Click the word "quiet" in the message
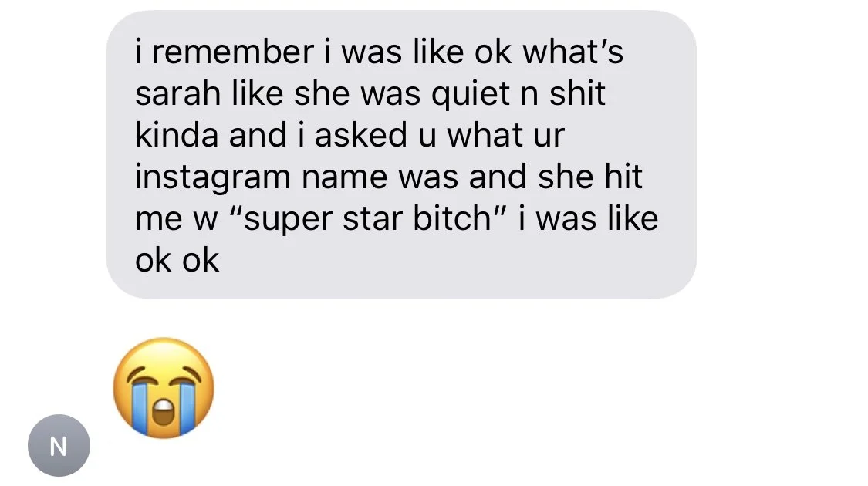This screenshot has height=486, width=868. [x=471, y=95]
